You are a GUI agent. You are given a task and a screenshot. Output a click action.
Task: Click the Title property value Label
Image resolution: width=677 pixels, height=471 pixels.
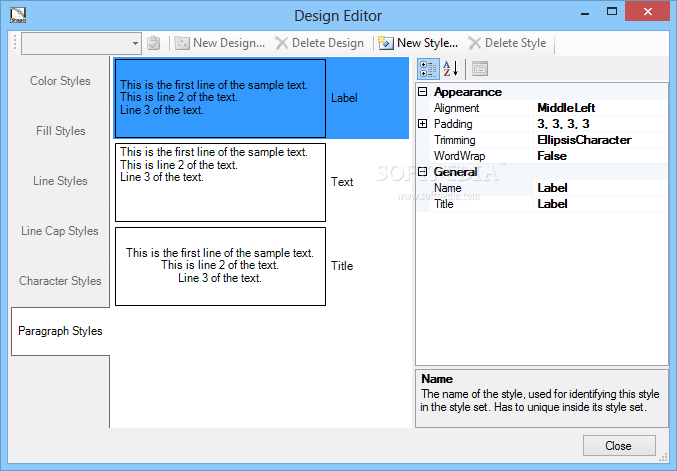[x=552, y=204]
